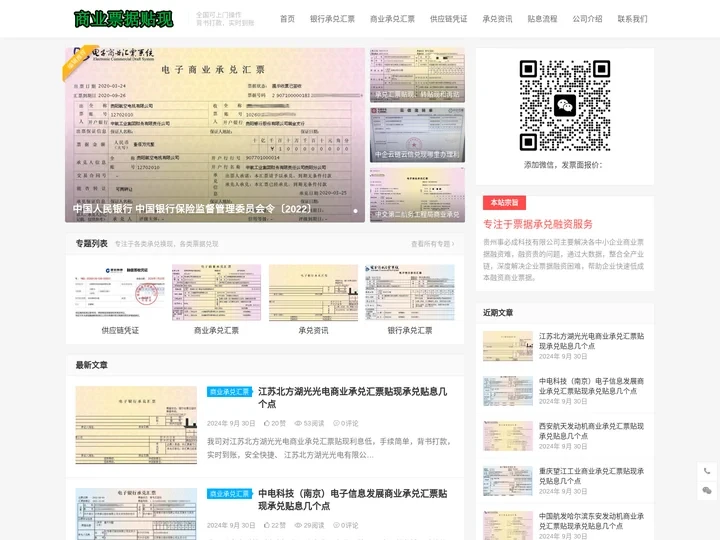This screenshot has width=720, height=540.
Task: Open sidebar article 江苏北方湖光光电商业承兑汇票贴现
Action: coord(591,341)
